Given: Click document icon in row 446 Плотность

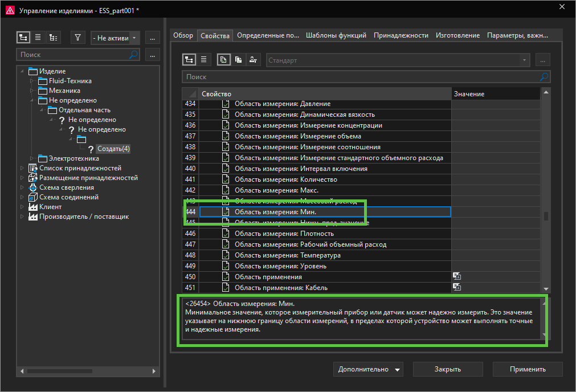Looking at the screenshot, I should 226,233.
